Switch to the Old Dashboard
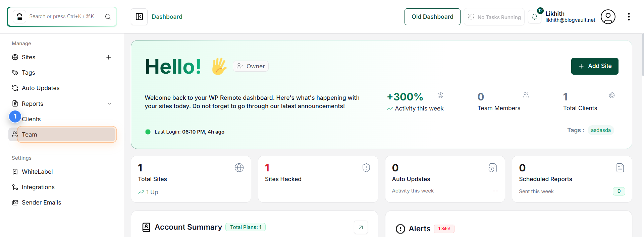The height and width of the screenshot is (237, 644). (x=432, y=16)
